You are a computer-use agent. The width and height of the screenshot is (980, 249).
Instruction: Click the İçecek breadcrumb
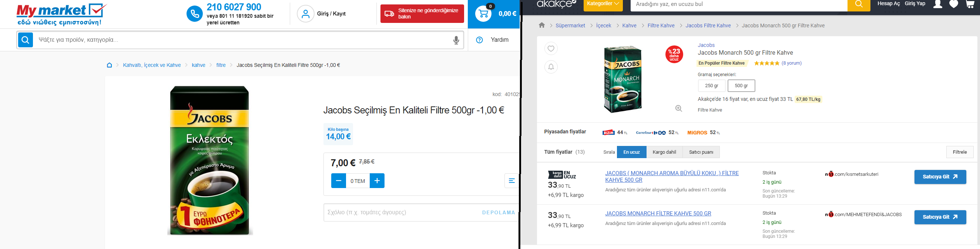coord(603,25)
